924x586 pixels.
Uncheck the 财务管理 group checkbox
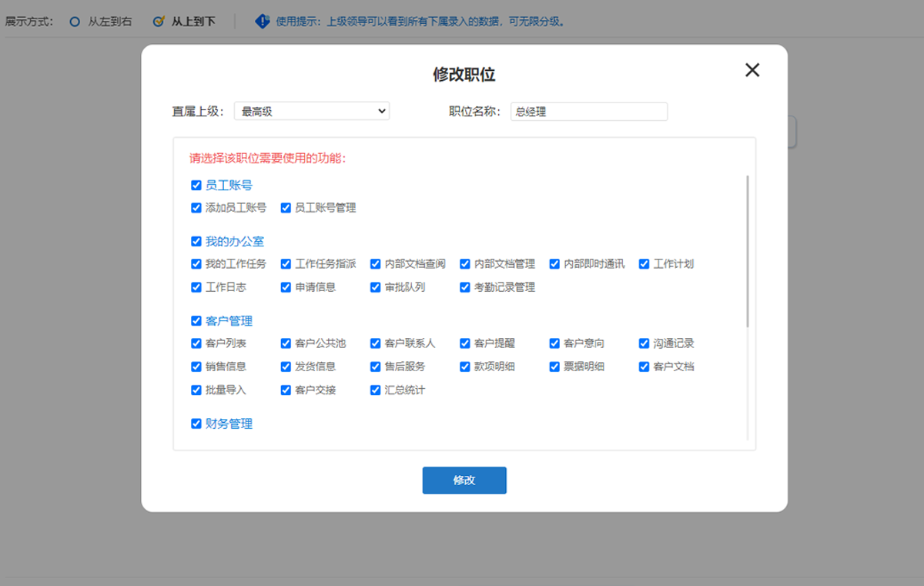coord(196,424)
